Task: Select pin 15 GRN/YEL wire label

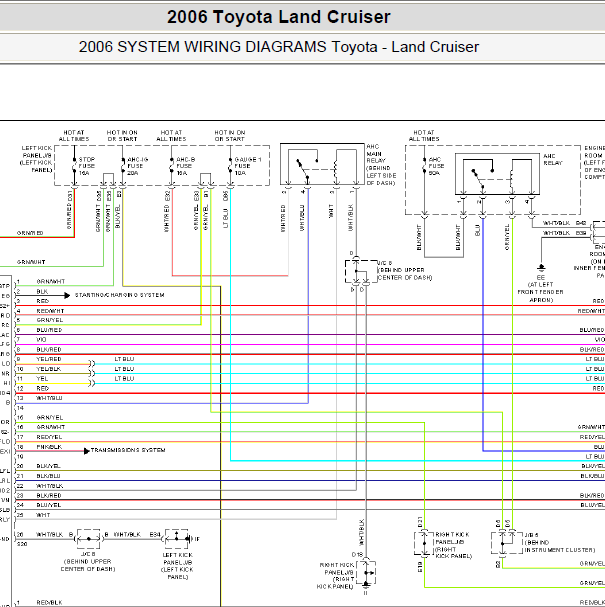Action: point(50,417)
